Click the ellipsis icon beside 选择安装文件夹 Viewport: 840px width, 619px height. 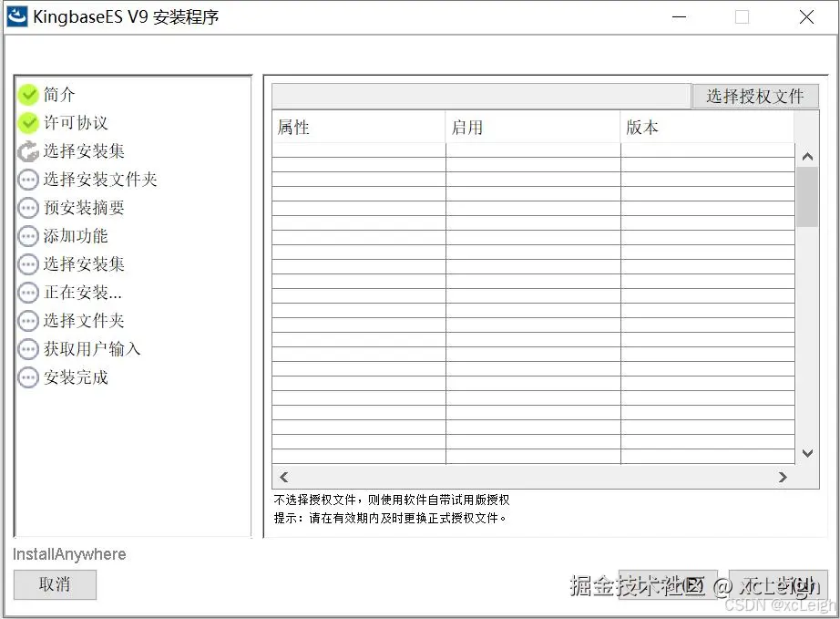(27, 179)
